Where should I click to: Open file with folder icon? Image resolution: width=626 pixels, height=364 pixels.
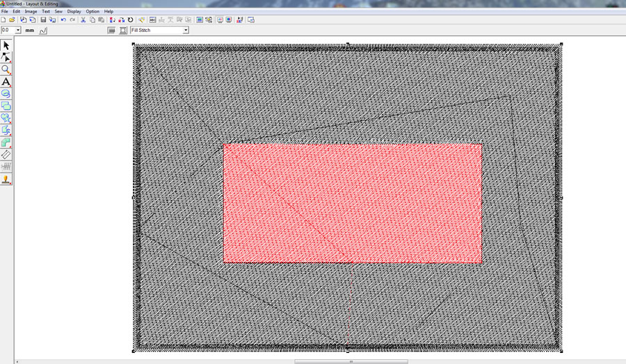[x=12, y=20]
